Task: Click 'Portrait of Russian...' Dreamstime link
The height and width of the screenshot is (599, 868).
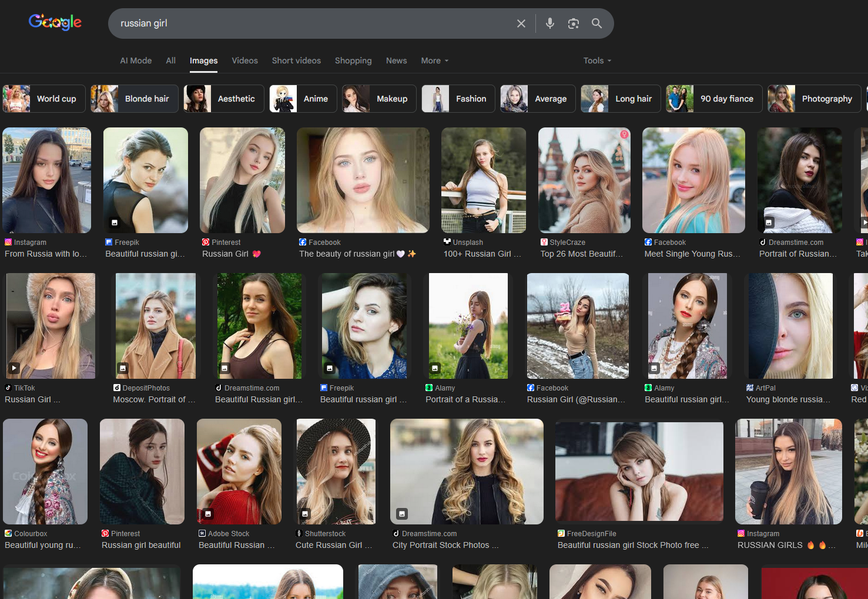Action: (x=797, y=254)
